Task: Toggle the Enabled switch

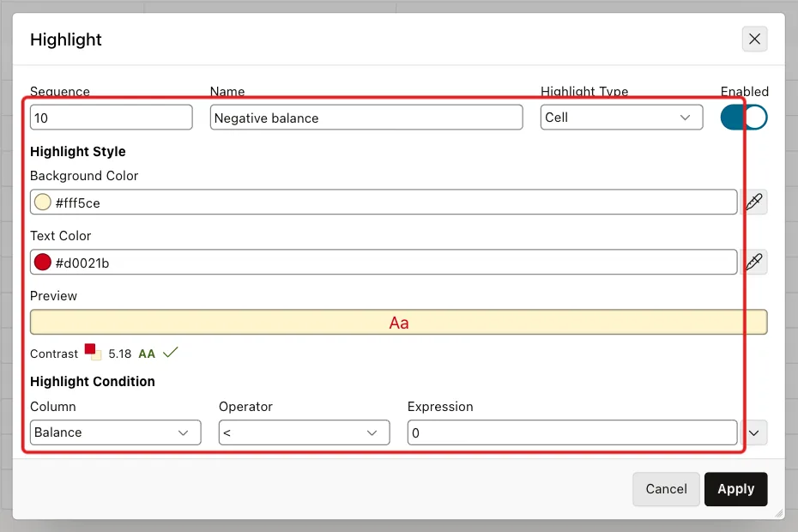Action: tap(744, 118)
